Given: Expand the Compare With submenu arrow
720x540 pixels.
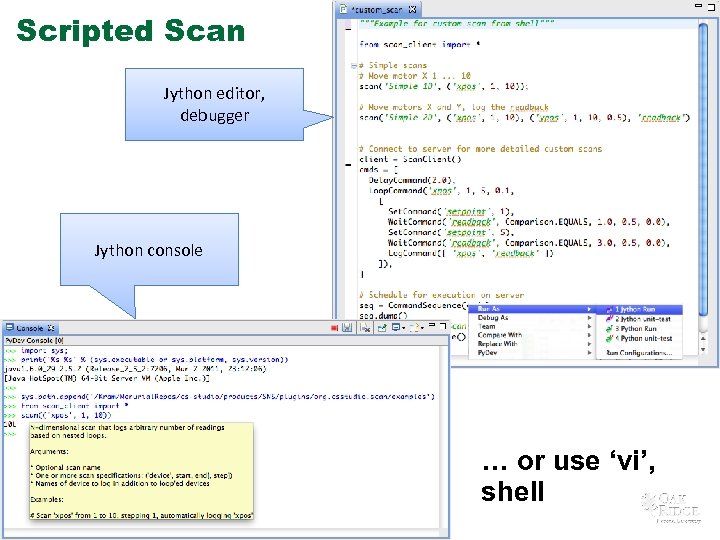Looking at the screenshot, I should (x=589, y=335).
